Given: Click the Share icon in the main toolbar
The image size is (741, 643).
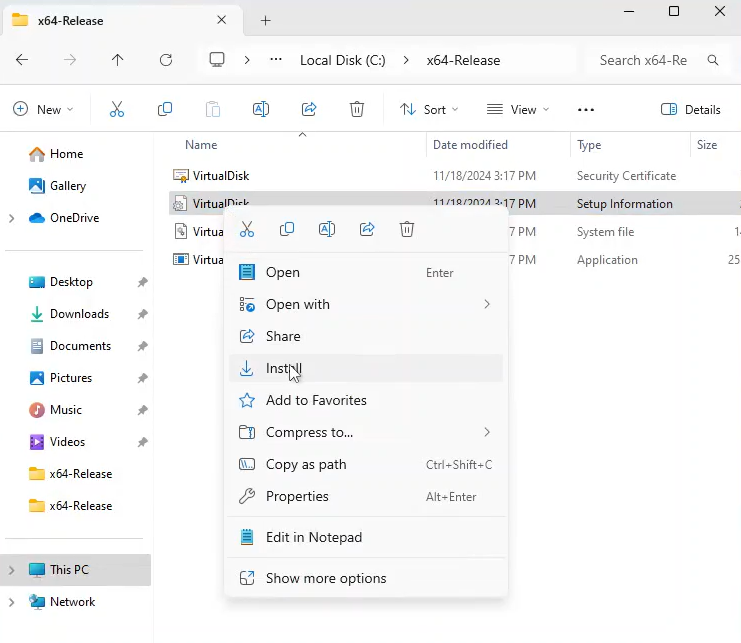Looking at the screenshot, I should coord(309,110).
